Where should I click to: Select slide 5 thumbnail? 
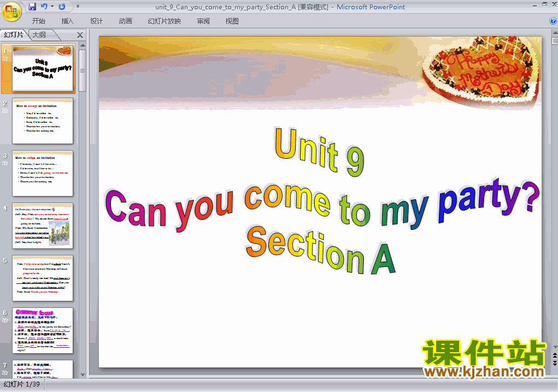(x=43, y=278)
